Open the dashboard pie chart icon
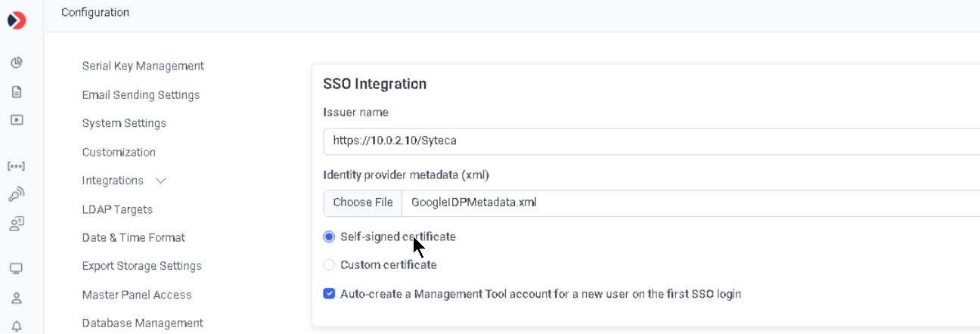Viewport: 980px width, 334px height. point(17,63)
